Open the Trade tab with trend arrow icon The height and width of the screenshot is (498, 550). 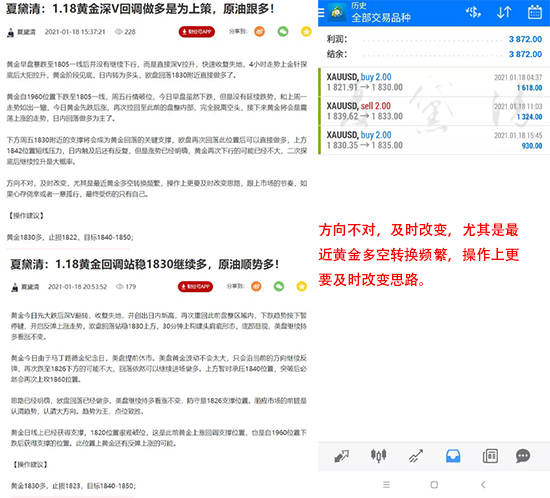416,456
